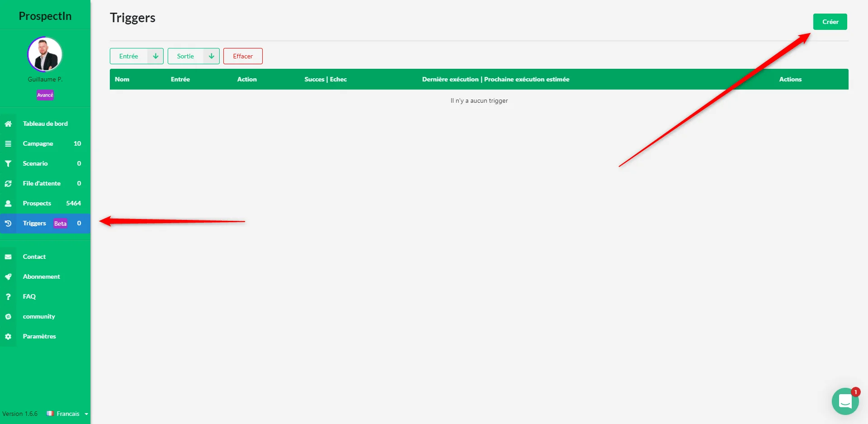Open Paramètres settings
868x424 pixels.
click(45, 336)
